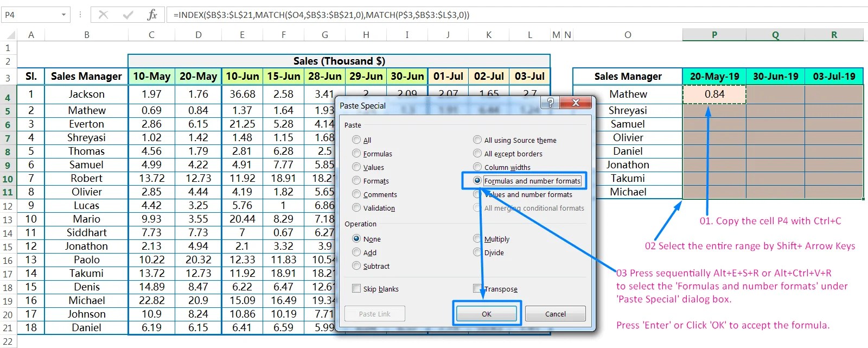Click the 10-May header cell
Screen dimensions: 868x348
151,77
